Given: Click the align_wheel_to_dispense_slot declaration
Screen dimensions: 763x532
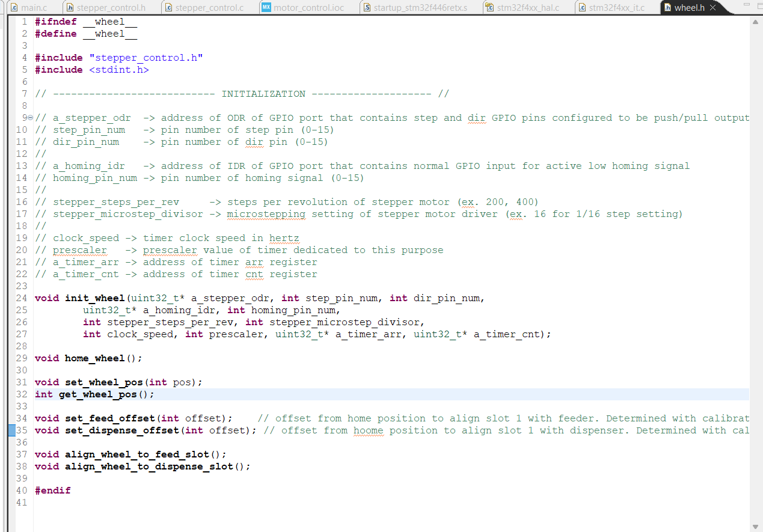Looking at the screenshot, I should coord(149,466).
